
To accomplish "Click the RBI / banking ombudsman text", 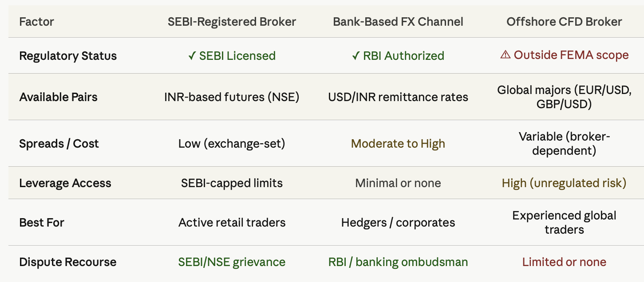I will click(x=398, y=262).
